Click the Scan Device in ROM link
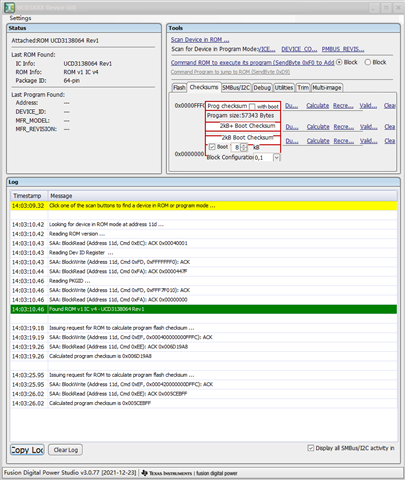 200,40
